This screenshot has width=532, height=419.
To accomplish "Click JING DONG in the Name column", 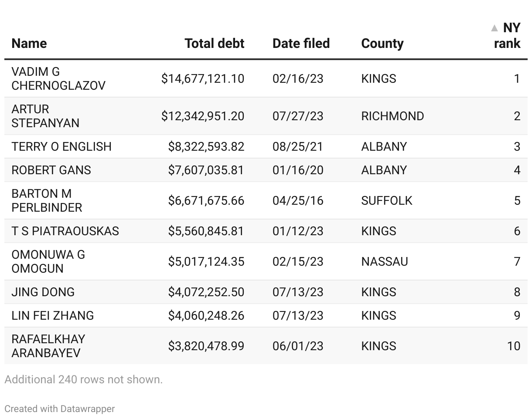I will (x=43, y=292).
